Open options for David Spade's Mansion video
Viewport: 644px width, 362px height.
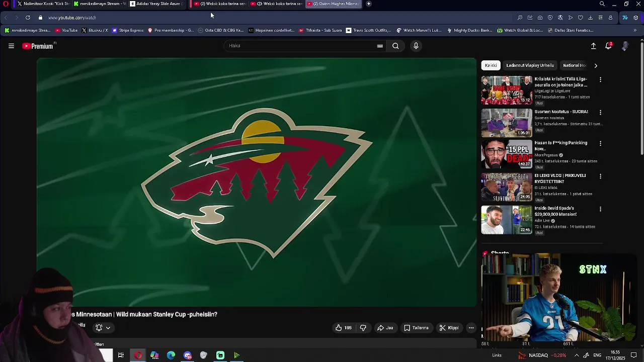pyautogui.click(x=600, y=209)
